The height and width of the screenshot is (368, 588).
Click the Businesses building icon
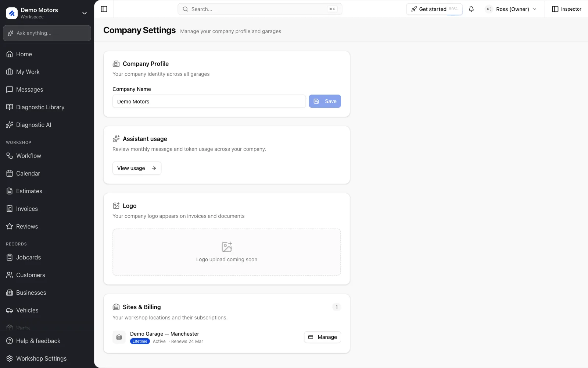tap(10, 293)
